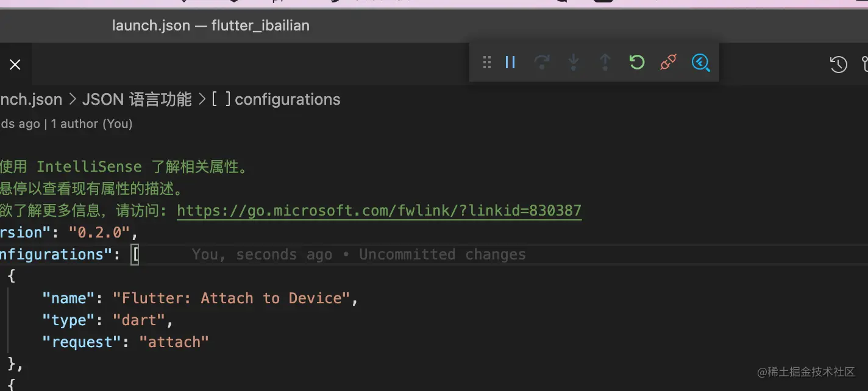
Task: Disconnect the debugger with the plug icon
Action: coord(669,62)
